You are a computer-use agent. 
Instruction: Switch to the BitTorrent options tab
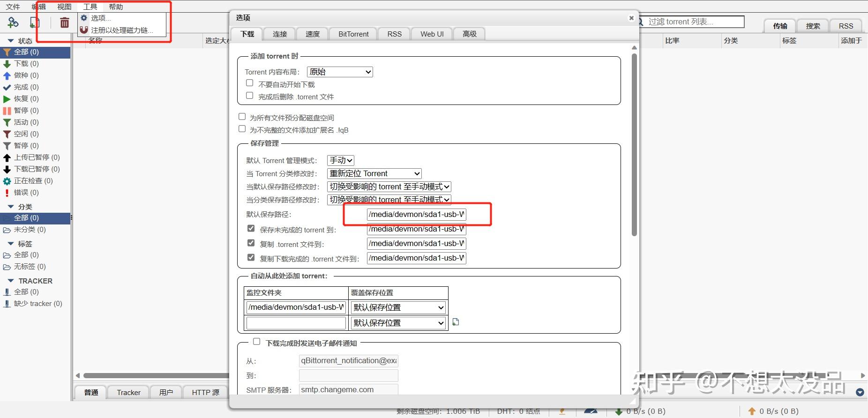pos(353,34)
